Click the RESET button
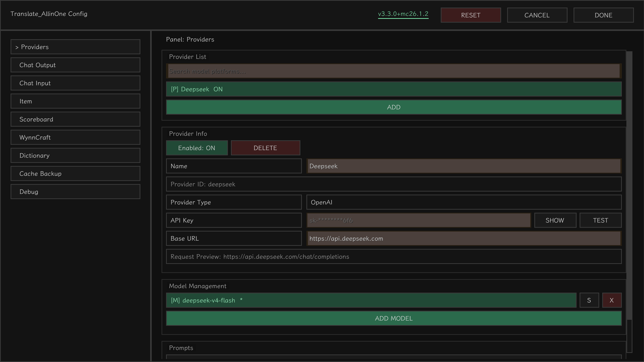Image resolution: width=644 pixels, height=362 pixels. (471, 15)
